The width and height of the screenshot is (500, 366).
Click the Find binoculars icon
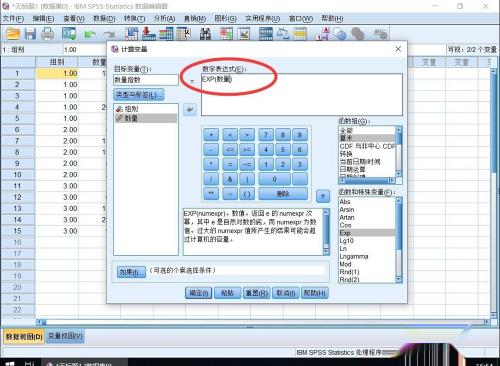[x=205, y=34]
